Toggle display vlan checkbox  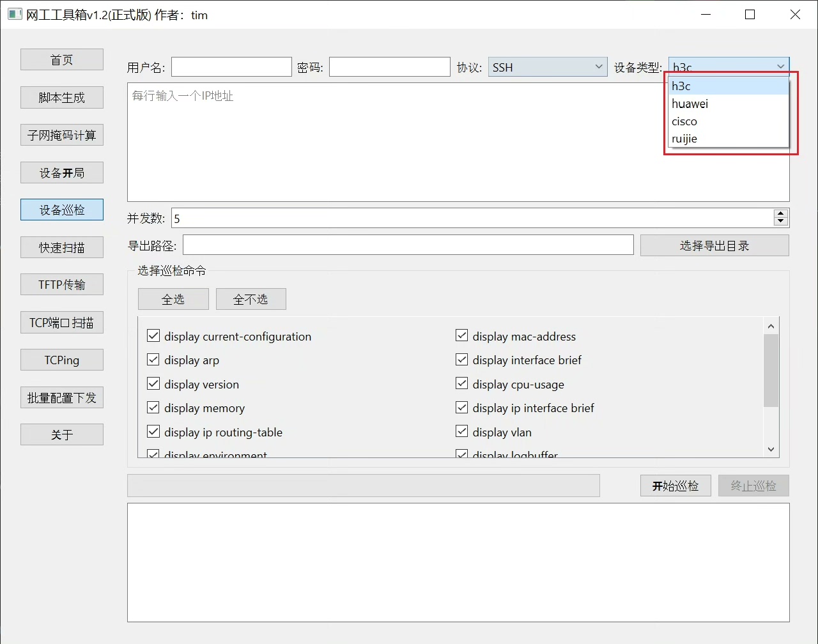click(461, 432)
